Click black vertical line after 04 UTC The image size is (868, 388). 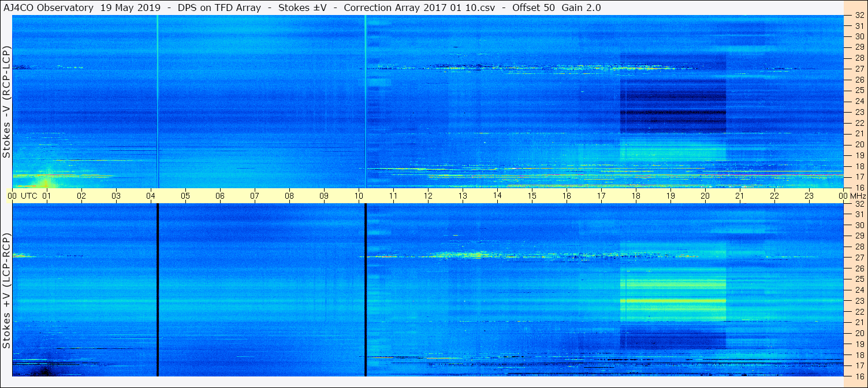pos(157,290)
